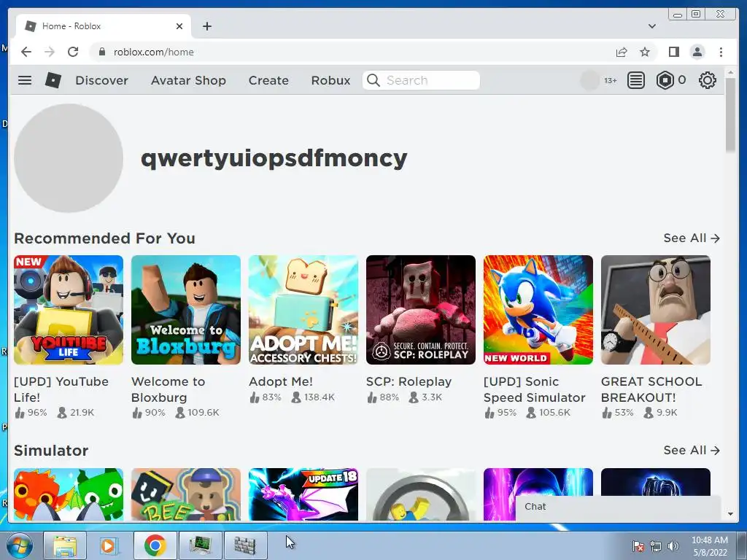Open the Avatar Shop menu
Image resolution: width=747 pixels, height=560 pixels.
click(189, 80)
